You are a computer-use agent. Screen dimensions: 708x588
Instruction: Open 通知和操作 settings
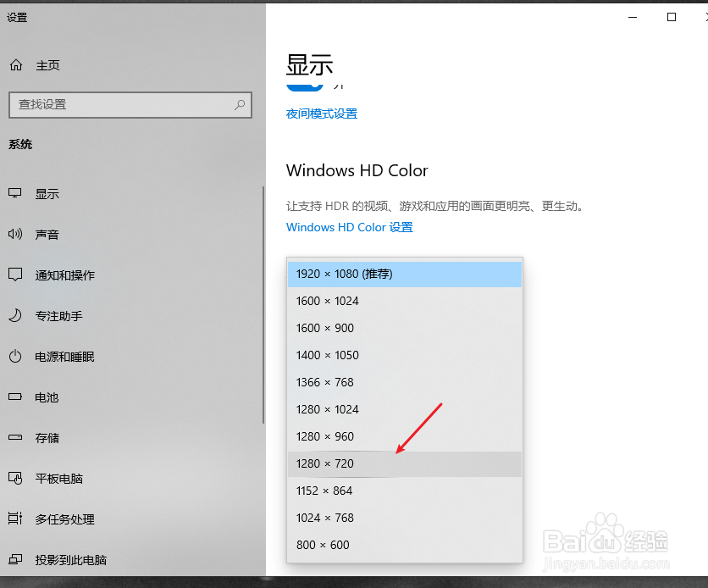coord(65,275)
